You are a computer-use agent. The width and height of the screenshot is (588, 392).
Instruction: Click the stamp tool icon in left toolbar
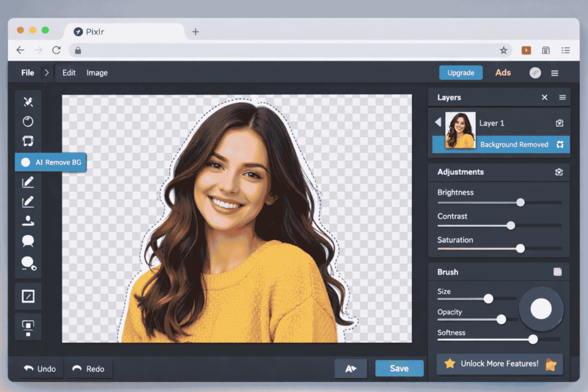(28, 220)
